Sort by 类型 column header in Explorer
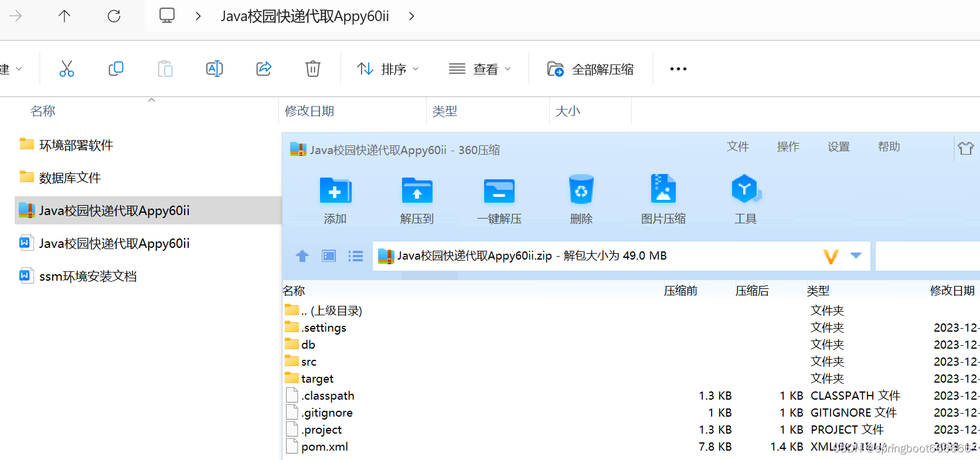This screenshot has width=980, height=460. [445, 111]
